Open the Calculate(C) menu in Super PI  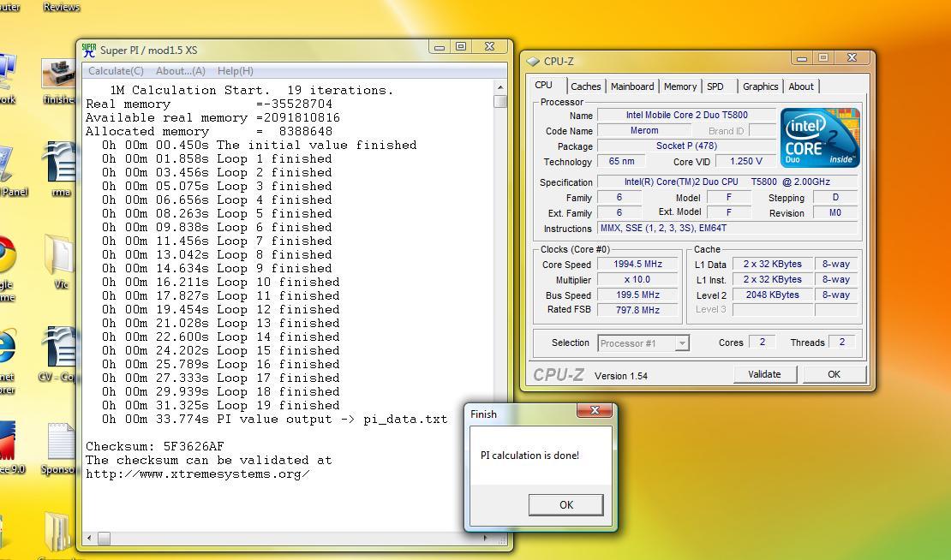tap(116, 71)
